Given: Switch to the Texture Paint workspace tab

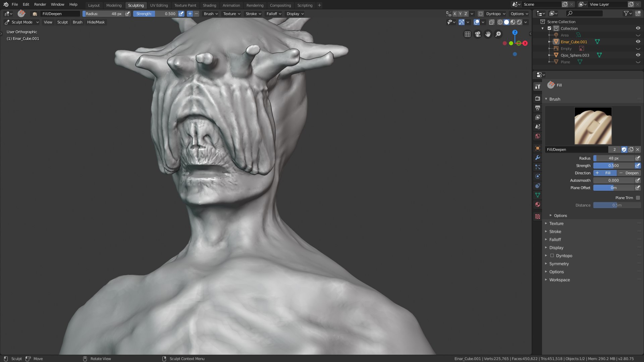Looking at the screenshot, I should (185, 5).
